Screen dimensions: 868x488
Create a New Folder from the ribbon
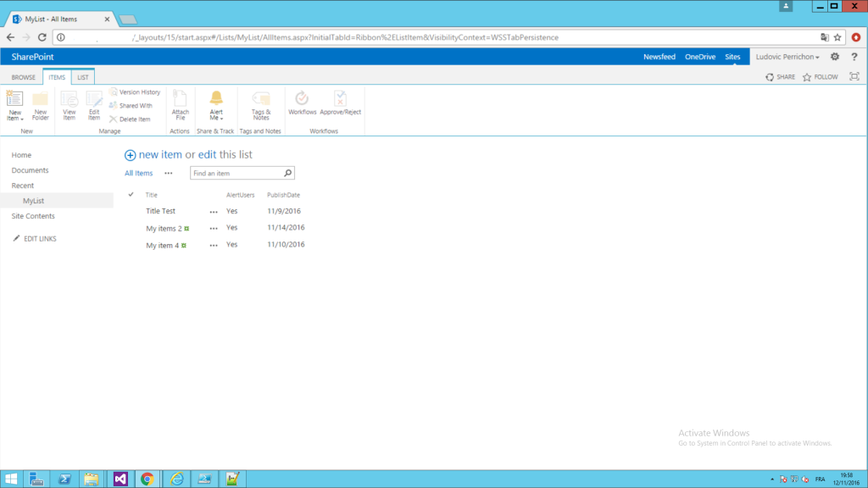pyautogui.click(x=41, y=106)
